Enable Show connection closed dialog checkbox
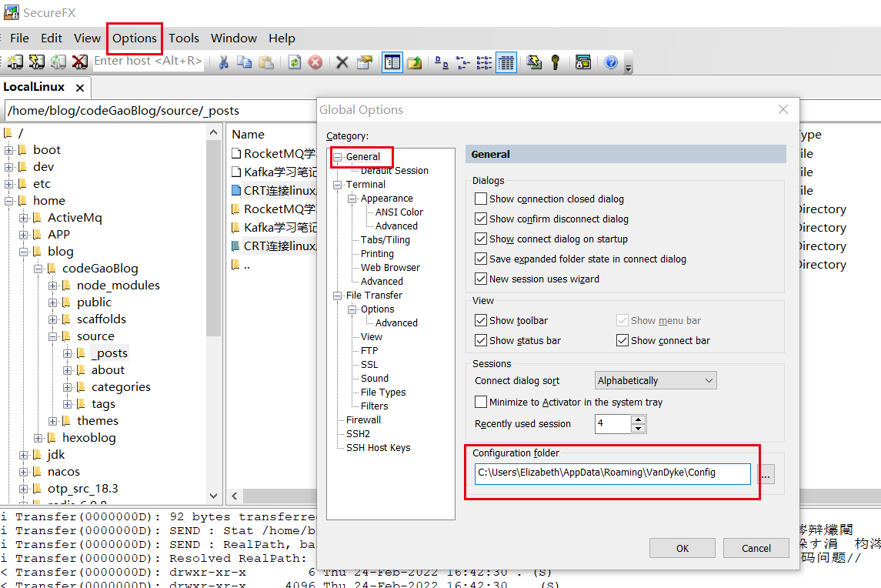Viewport: 881px width, 588px height. (x=481, y=199)
